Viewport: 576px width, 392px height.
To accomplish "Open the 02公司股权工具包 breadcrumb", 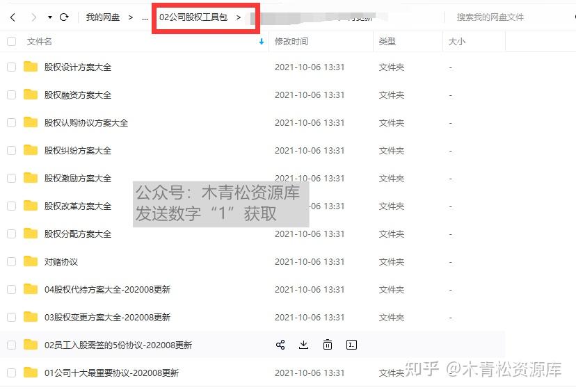I will pyautogui.click(x=193, y=17).
